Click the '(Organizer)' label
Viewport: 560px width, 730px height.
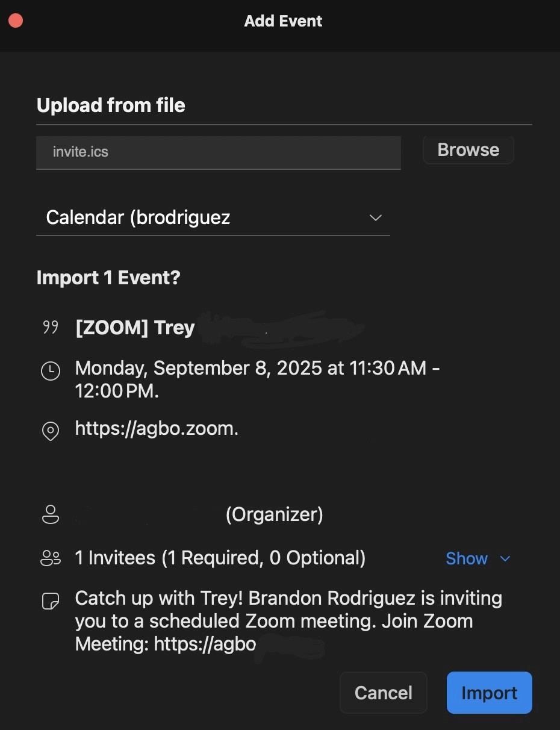[x=275, y=515]
